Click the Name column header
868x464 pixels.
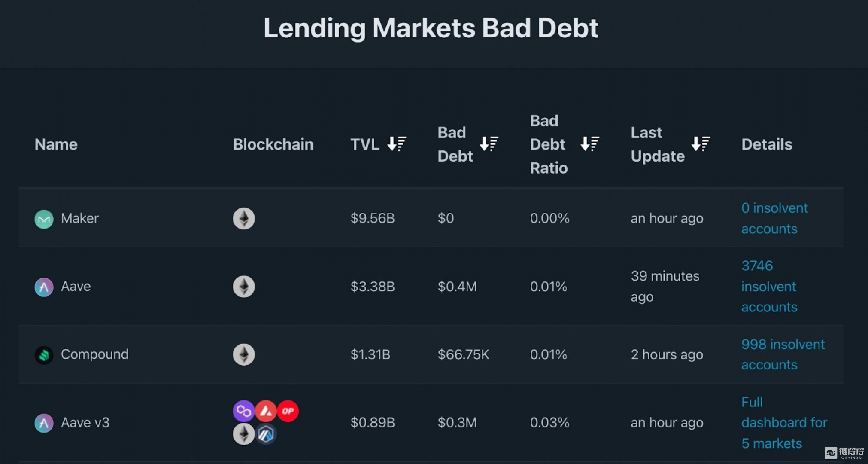pyautogui.click(x=56, y=144)
